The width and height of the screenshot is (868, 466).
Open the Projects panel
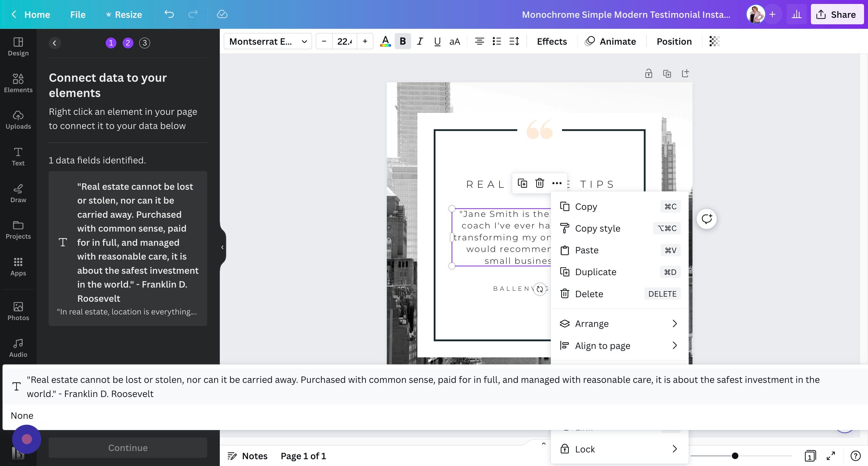tap(18, 230)
